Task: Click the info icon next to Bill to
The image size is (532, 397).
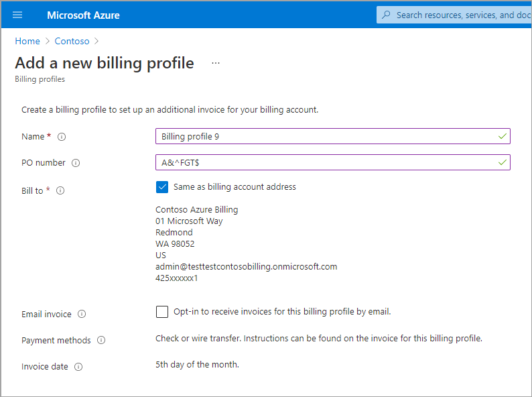Action: coord(60,191)
